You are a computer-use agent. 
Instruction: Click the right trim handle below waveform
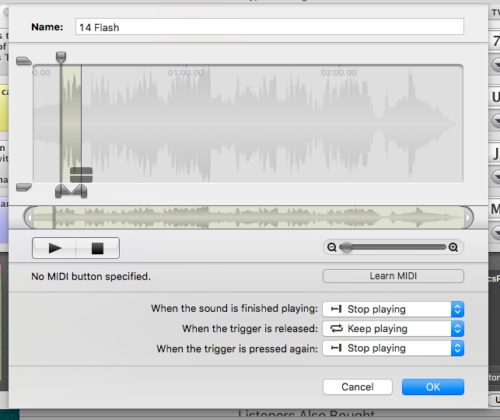coord(79,191)
